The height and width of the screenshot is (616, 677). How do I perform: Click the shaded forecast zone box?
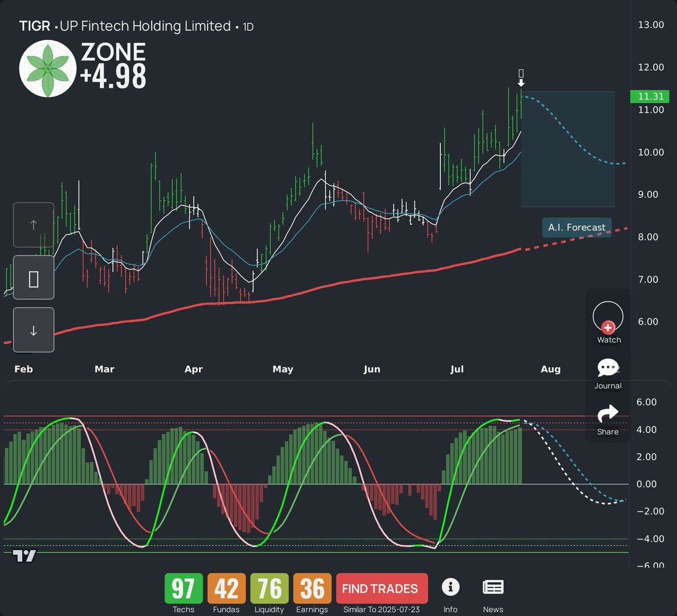pos(567,149)
